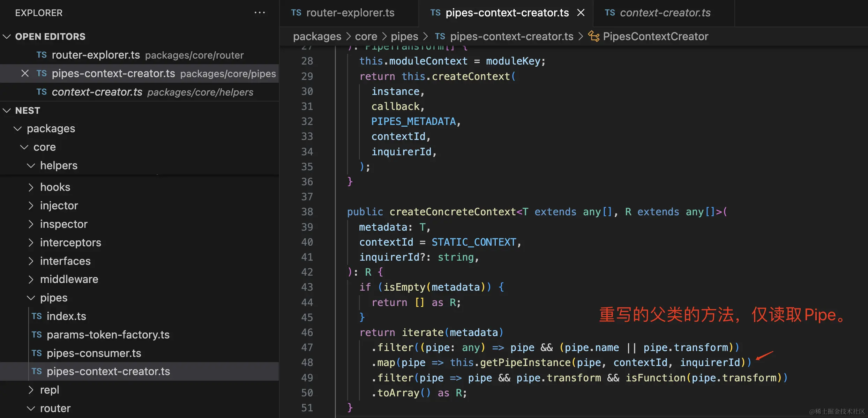
Task: Click createContext call on line 29
Action: tap(471, 77)
